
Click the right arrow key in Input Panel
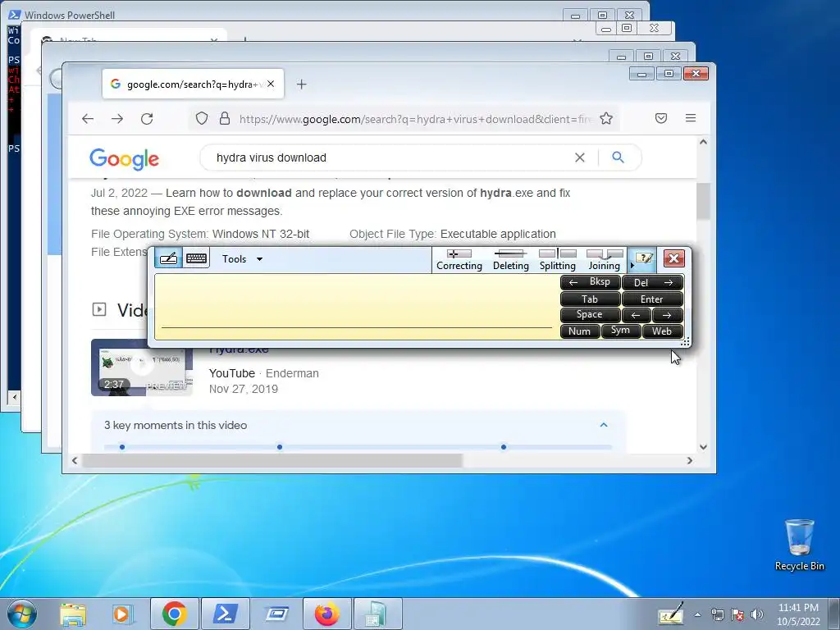668,315
